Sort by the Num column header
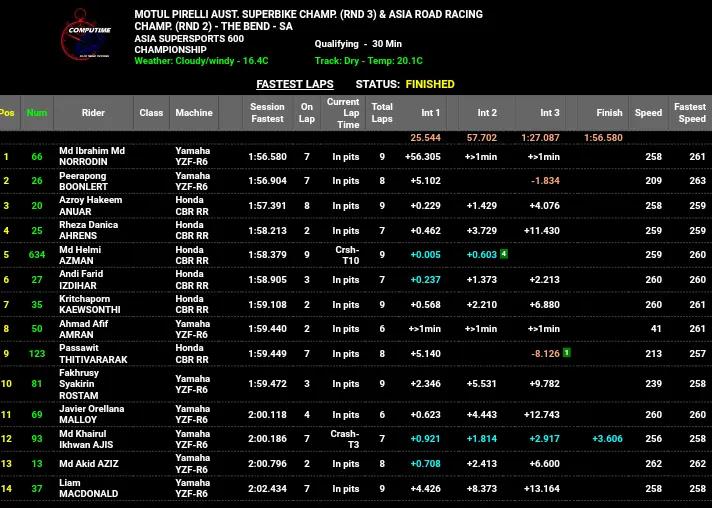Viewport: 712px width, 508px height. pyautogui.click(x=37, y=113)
